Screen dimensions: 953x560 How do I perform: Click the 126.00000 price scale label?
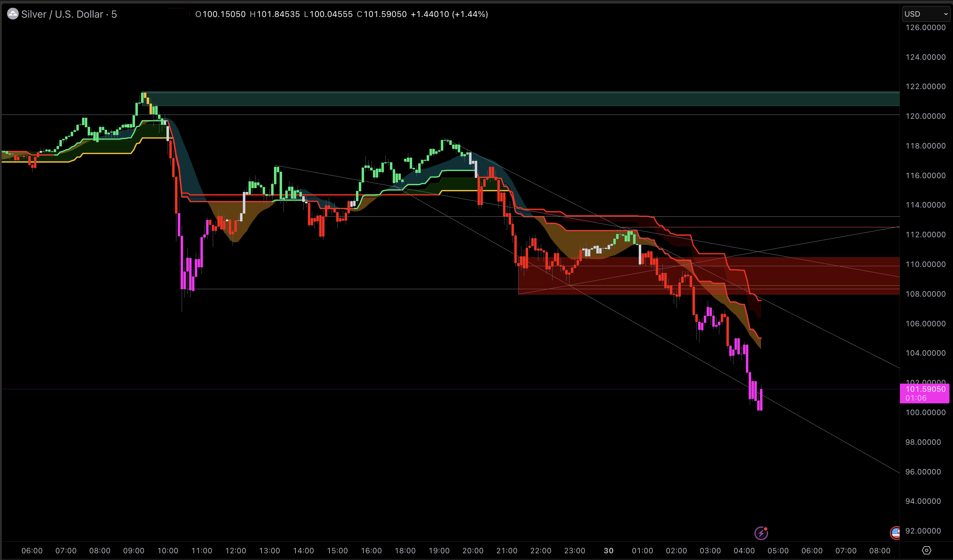coord(925,28)
